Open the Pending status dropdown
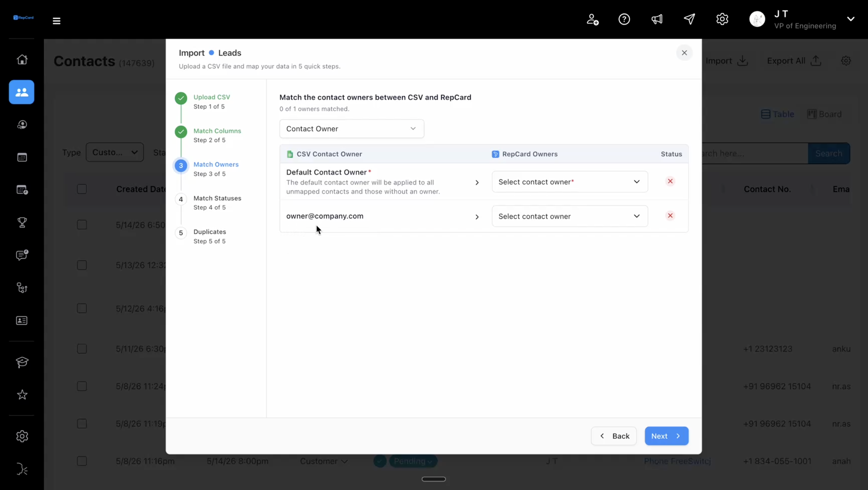Screen dimensions: 868x490 coord(413,461)
